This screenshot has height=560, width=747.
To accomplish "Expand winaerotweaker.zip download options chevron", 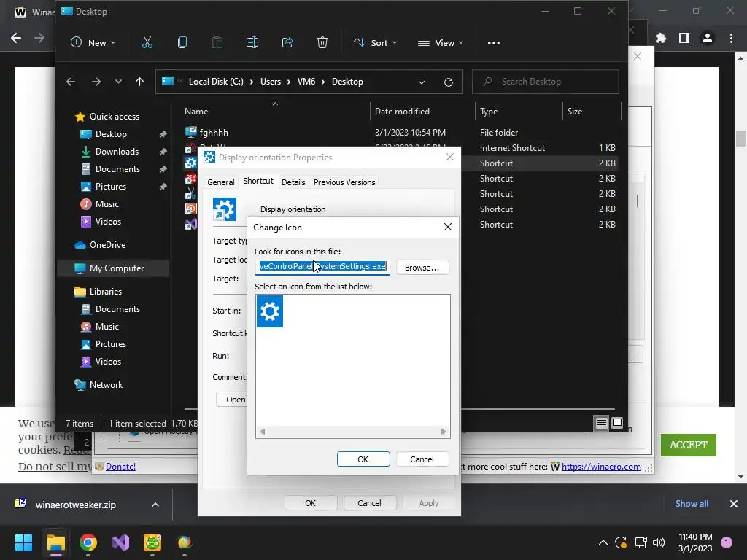I will pyautogui.click(x=155, y=505).
